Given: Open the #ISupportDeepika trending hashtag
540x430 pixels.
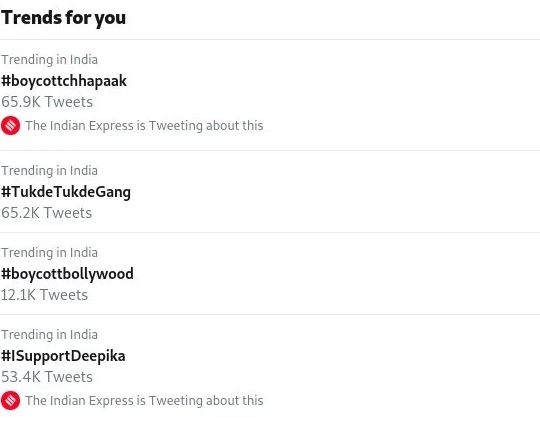Looking at the screenshot, I should [x=63, y=356].
